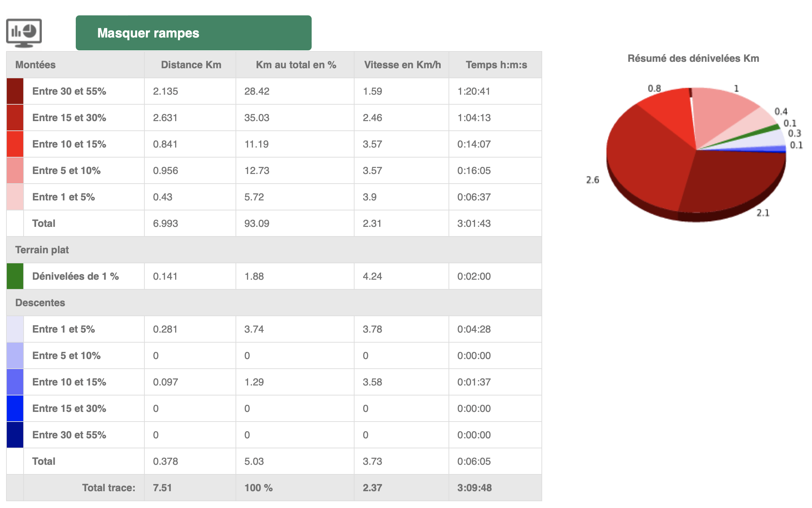Click the salmon 5–10% climb swatch
This screenshot has width=812, height=508.
[15, 171]
